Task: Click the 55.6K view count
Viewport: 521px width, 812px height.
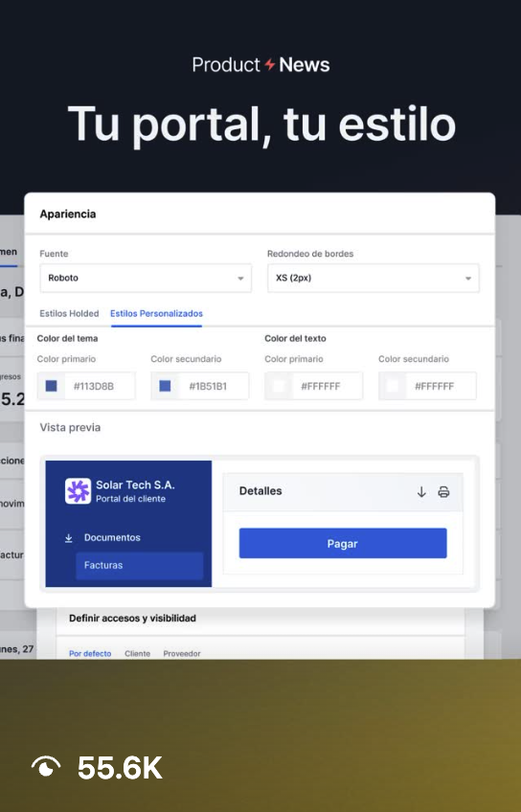Action: 120,767
